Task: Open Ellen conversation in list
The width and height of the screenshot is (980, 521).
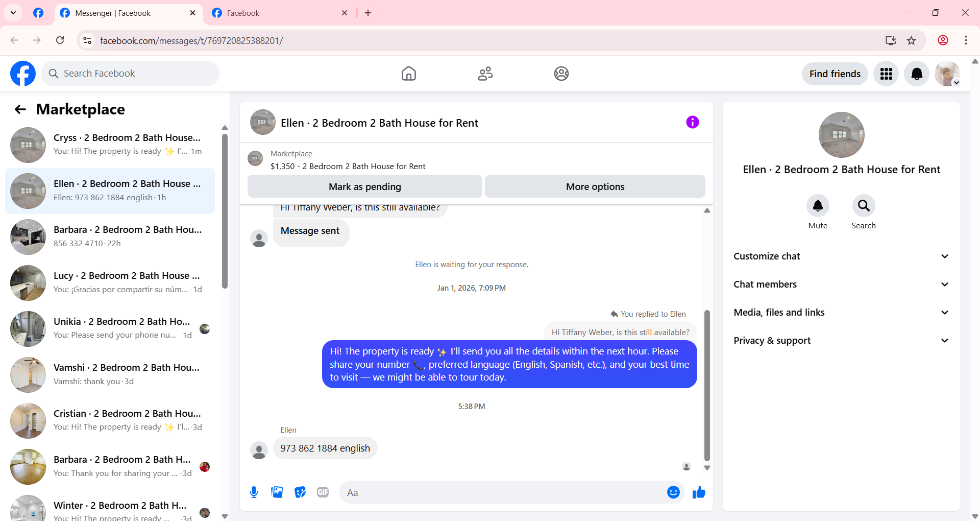Action: pyautogui.click(x=110, y=191)
